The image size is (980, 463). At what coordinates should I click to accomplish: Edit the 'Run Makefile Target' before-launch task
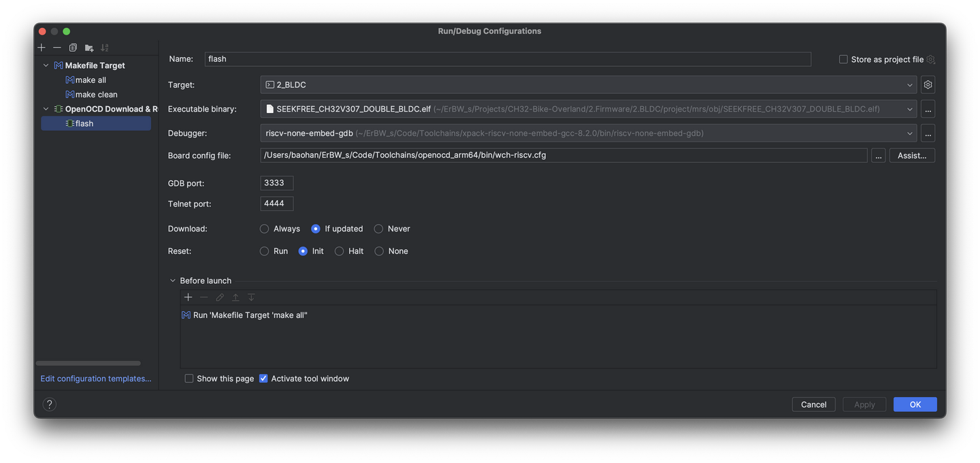tap(219, 297)
